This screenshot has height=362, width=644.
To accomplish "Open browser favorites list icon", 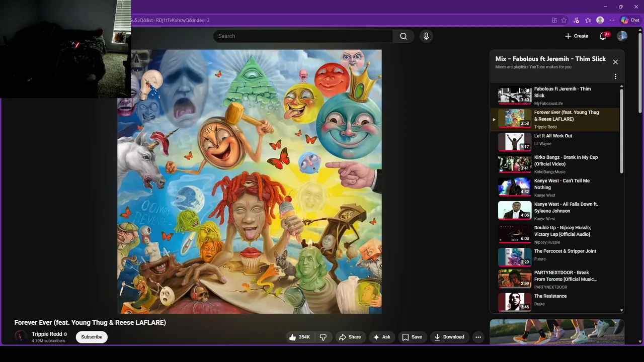I will (x=588, y=20).
